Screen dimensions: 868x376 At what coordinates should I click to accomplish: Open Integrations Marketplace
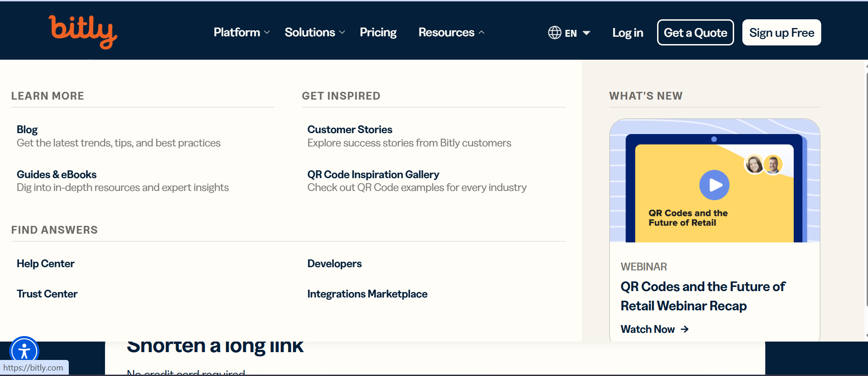(x=367, y=294)
